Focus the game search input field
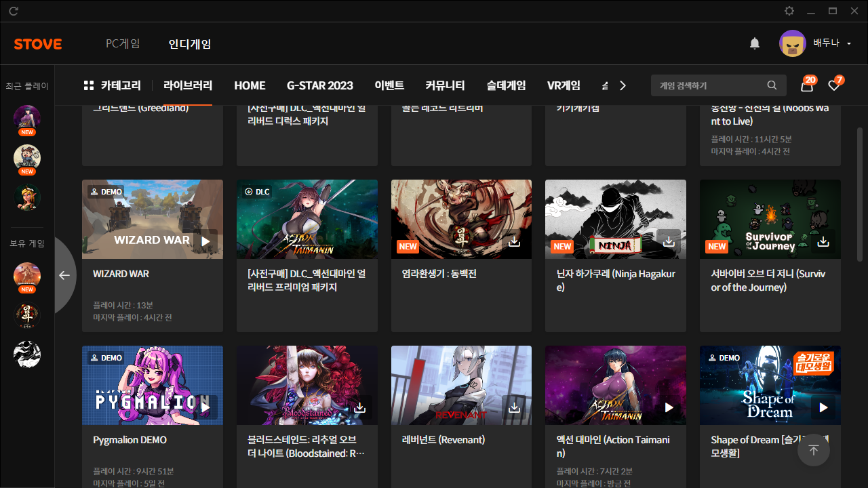The image size is (868, 488). click(709, 85)
